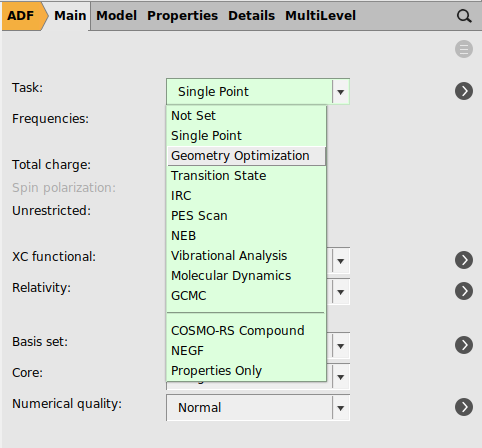Choose GCMC from the task list

point(246,296)
